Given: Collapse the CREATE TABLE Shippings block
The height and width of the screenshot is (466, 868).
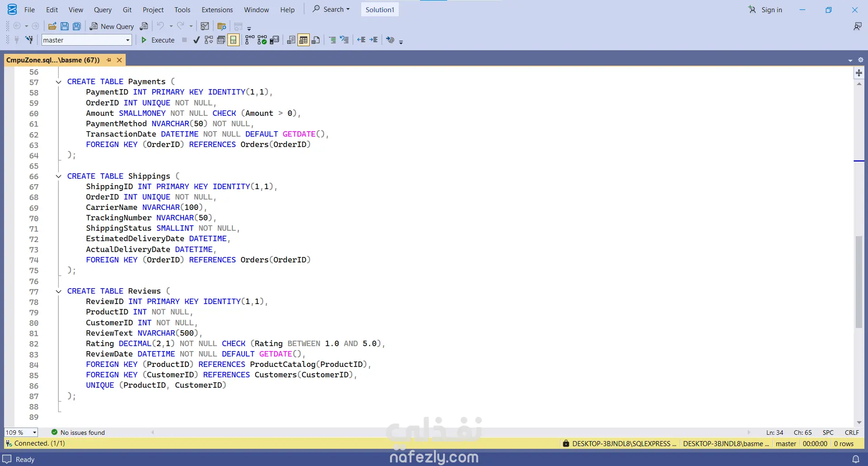Looking at the screenshot, I should click(x=58, y=176).
